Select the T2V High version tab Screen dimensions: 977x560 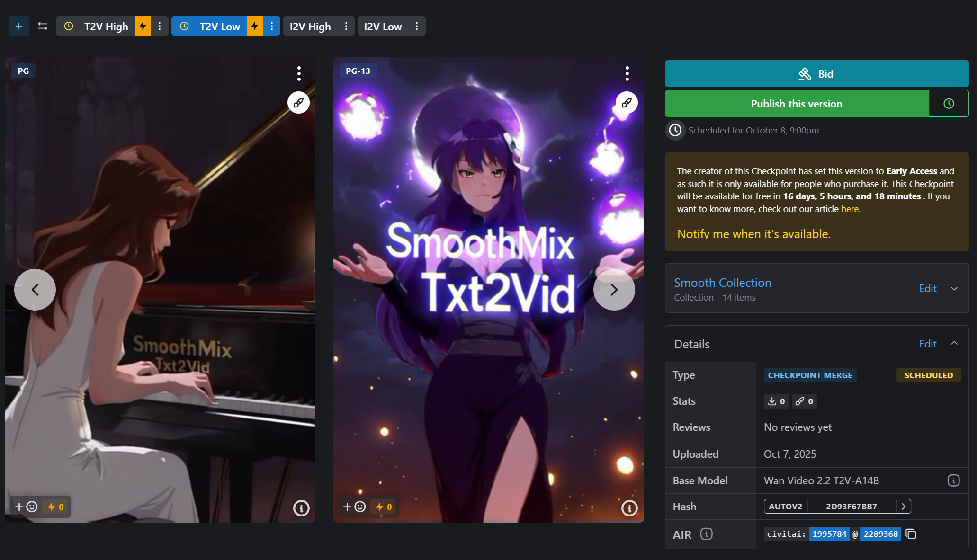pyautogui.click(x=106, y=27)
